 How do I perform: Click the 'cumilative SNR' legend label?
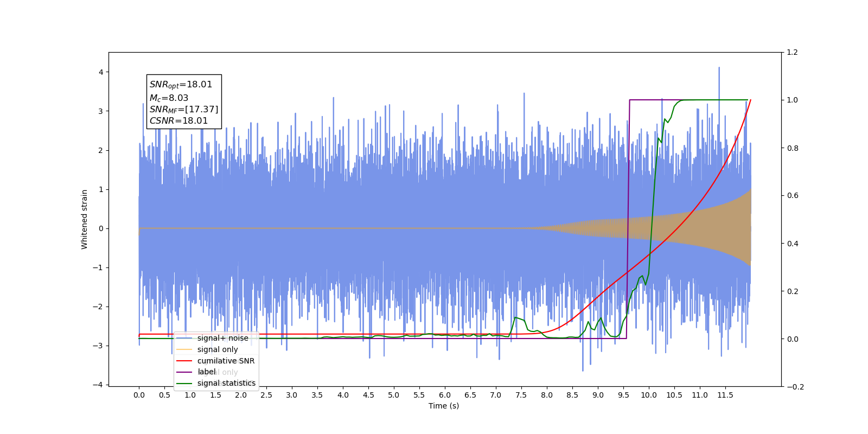click(226, 361)
